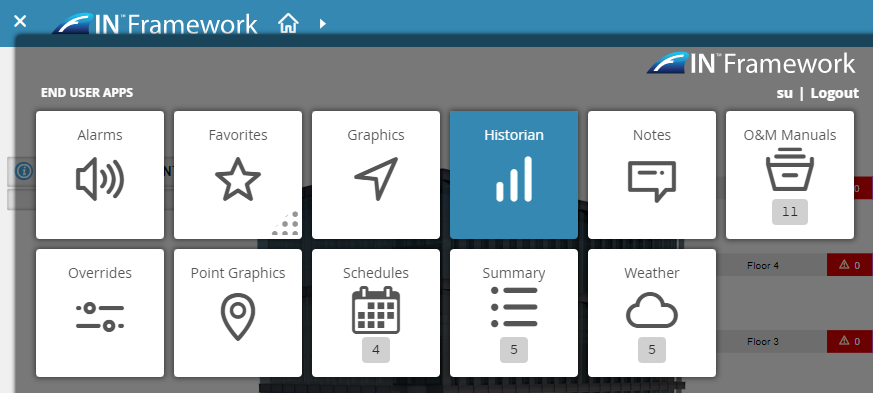Click the home icon in header
The width and height of the screenshot is (873, 393).
click(x=288, y=23)
